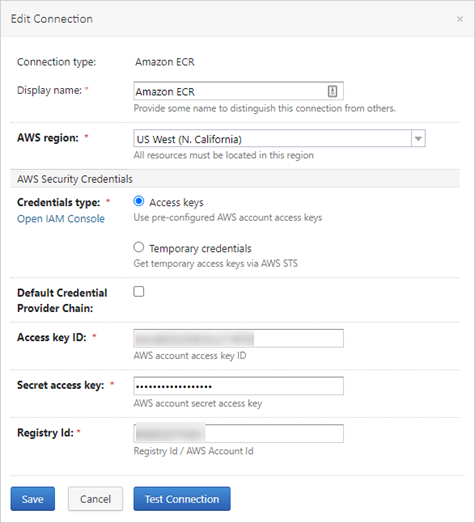The height and width of the screenshot is (523, 475).
Task: Click 'All resources must be located in this region' hint
Action: coord(223,155)
